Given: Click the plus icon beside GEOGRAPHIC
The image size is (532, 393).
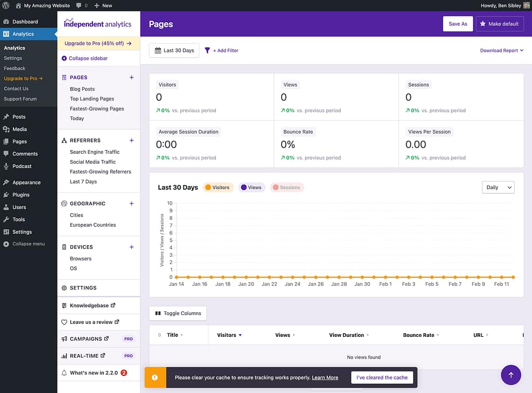Looking at the screenshot, I should coord(131,204).
